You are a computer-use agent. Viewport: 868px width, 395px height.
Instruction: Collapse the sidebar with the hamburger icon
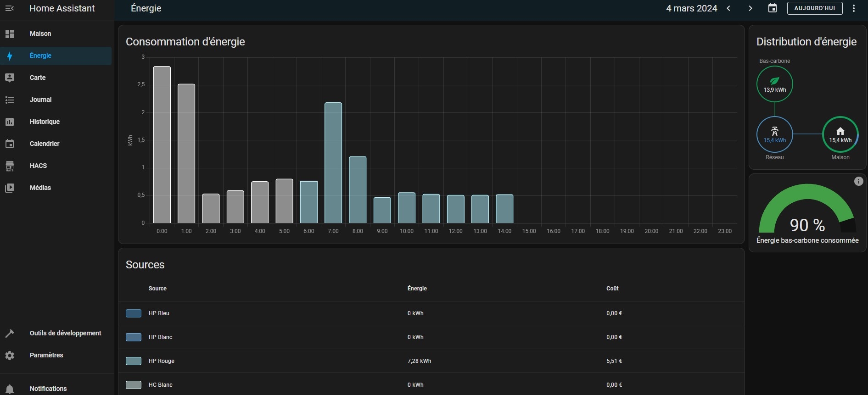(x=10, y=8)
